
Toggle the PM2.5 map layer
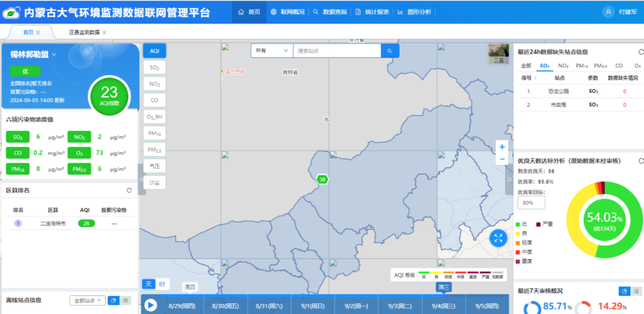pos(154,150)
